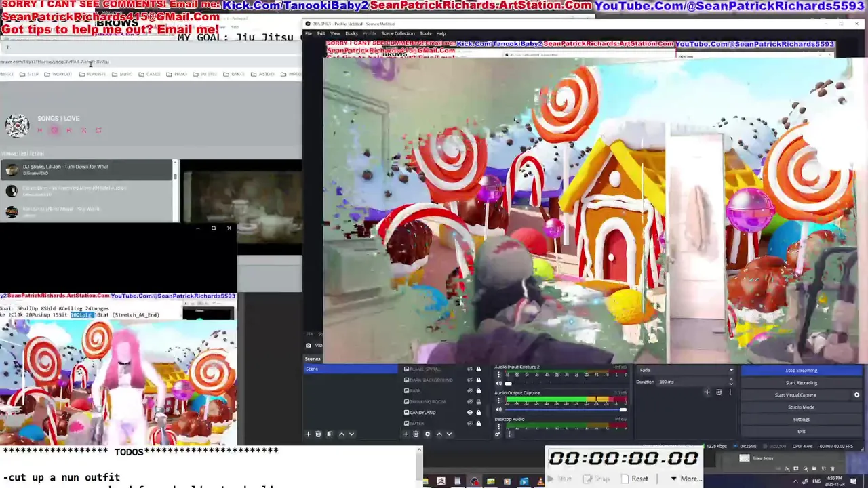Configure virtual camera gear icon
Screen dimensions: 868x488
pos(856,394)
